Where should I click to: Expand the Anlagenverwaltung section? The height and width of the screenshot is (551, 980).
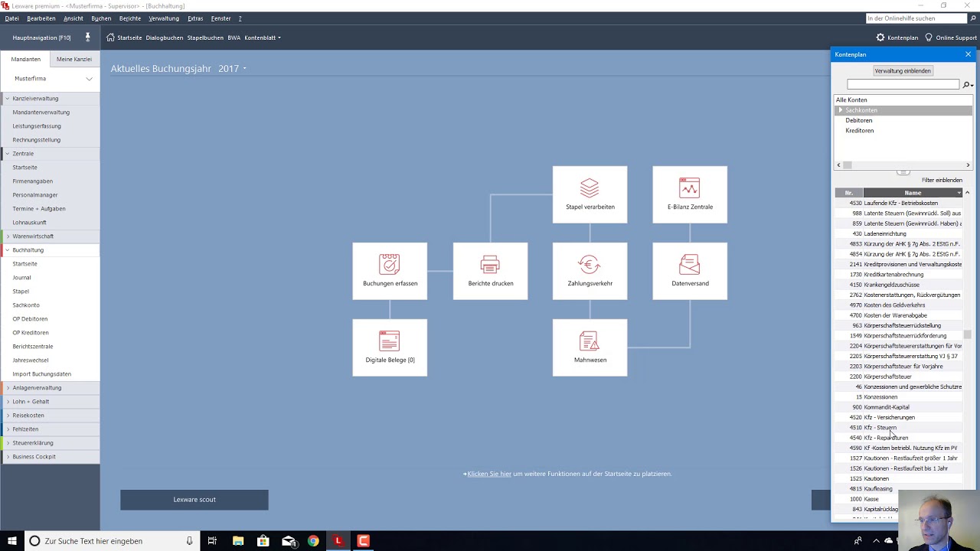[x=8, y=388]
